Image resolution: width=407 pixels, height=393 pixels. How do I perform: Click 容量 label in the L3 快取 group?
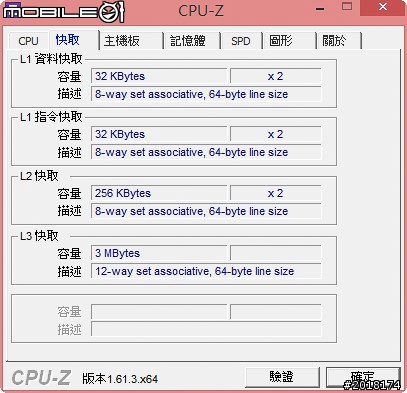pos(69,254)
